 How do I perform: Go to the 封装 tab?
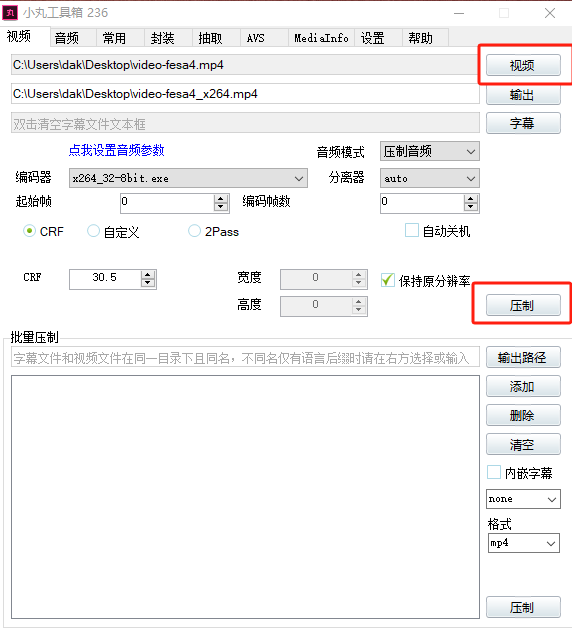168,38
